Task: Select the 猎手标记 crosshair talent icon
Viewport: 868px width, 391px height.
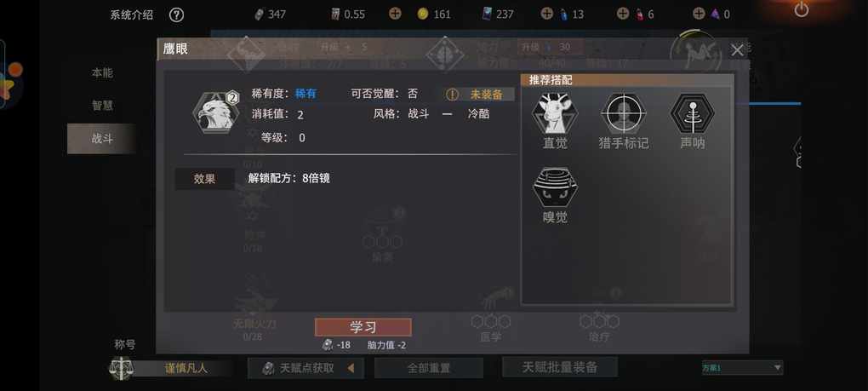Action: click(x=623, y=113)
